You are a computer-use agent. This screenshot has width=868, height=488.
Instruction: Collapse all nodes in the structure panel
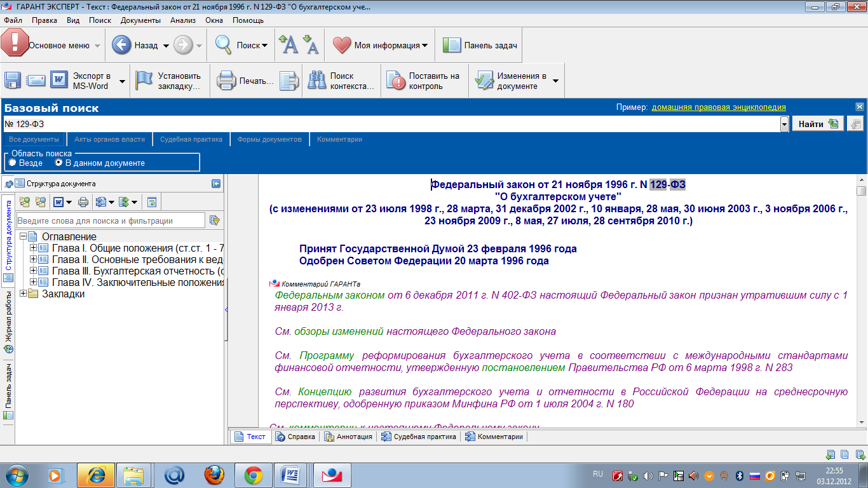[x=41, y=202]
